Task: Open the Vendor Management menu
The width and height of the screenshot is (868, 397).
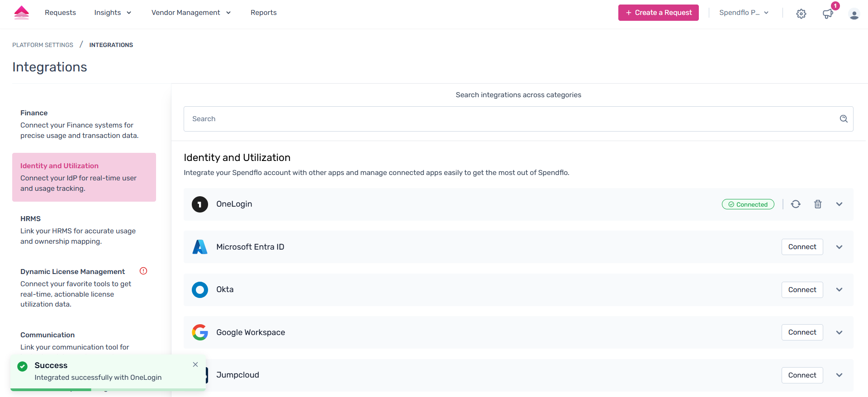Action: (191, 13)
